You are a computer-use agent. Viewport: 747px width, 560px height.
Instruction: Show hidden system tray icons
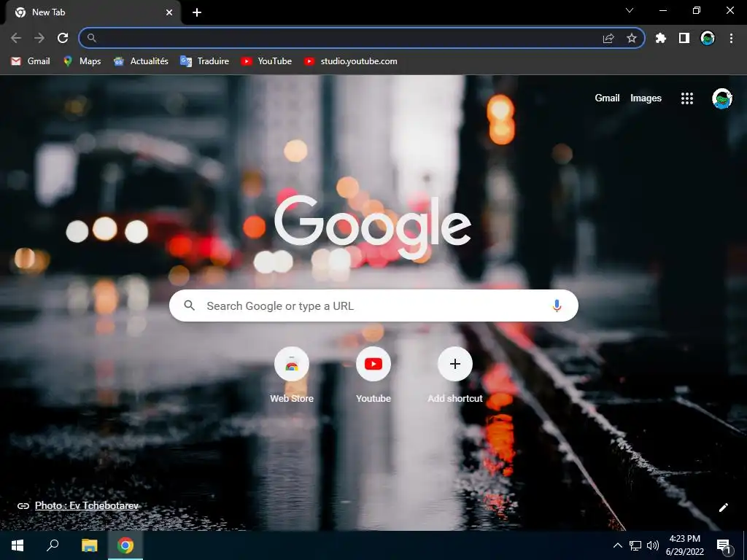point(617,545)
